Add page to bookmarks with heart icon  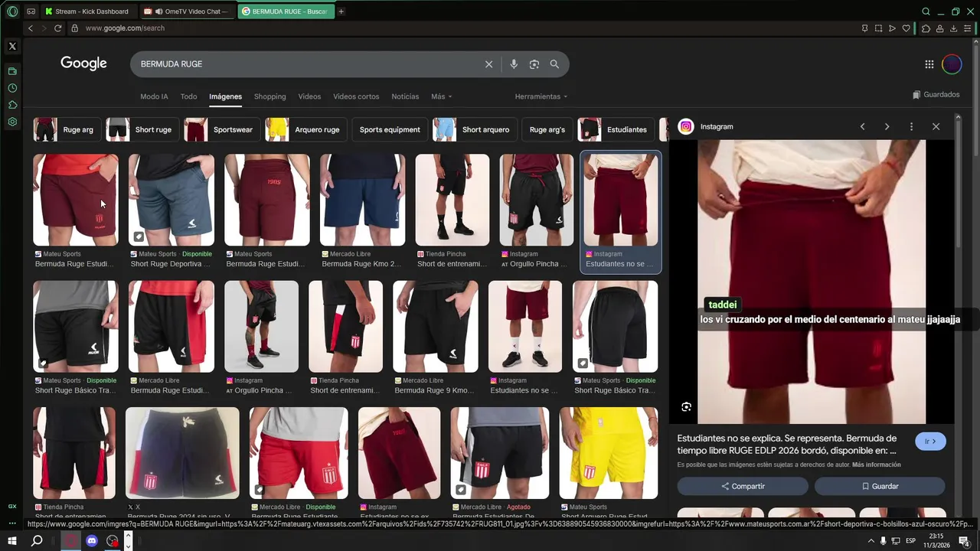(906, 28)
